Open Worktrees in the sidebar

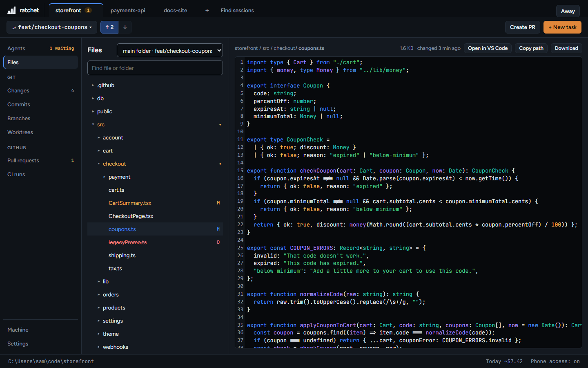tap(40, 132)
